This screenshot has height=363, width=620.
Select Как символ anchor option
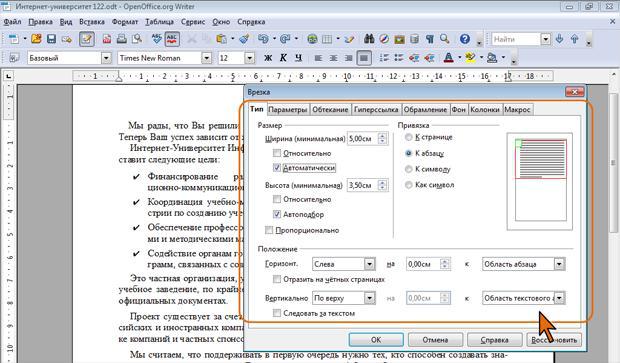tap(409, 185)
